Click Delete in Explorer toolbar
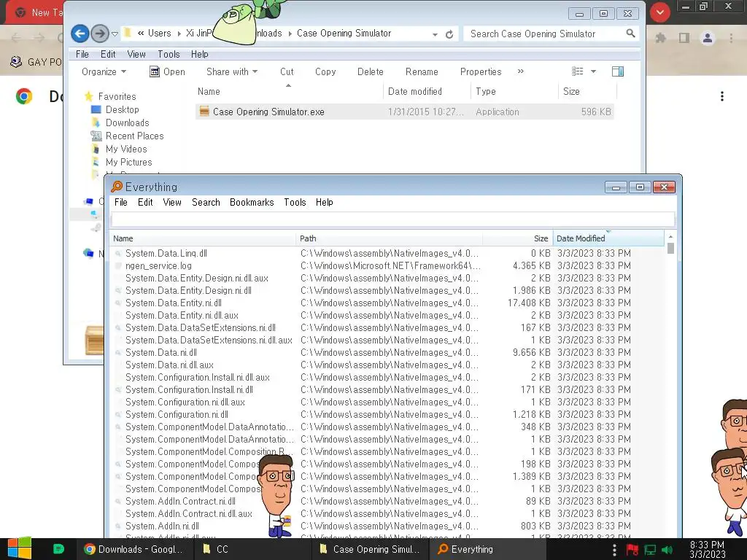 (370, 71)
